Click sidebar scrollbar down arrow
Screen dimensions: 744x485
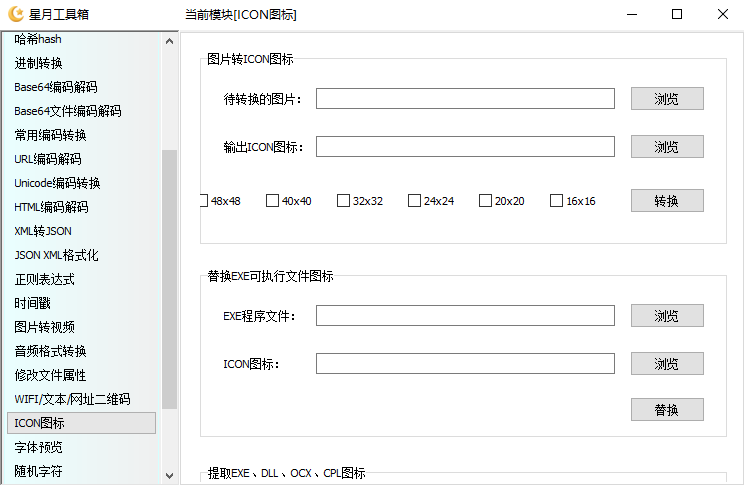169,476
